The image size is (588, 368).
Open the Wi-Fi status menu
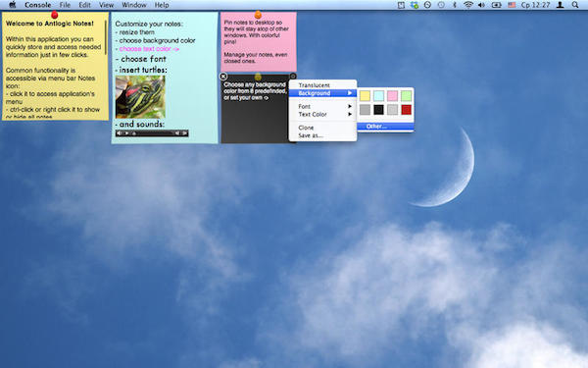[x=467, y=5]
